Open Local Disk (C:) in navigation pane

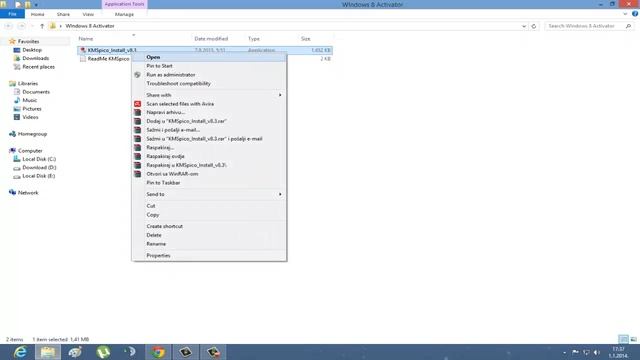pos(39,159)
